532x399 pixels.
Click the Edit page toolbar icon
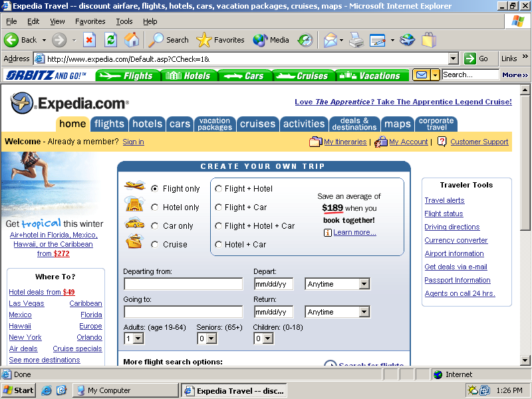tap(378, 40)
